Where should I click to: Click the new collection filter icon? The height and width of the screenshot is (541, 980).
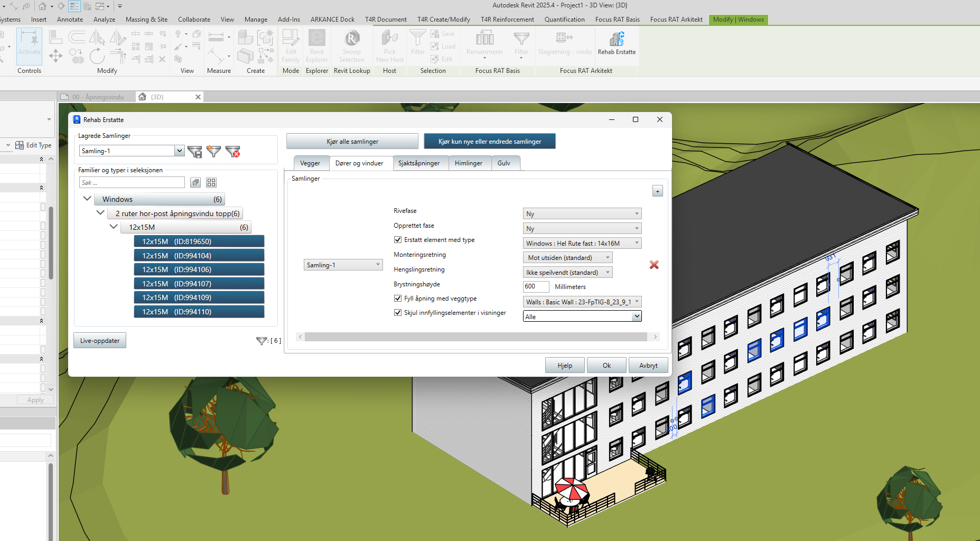pos(213,152)
